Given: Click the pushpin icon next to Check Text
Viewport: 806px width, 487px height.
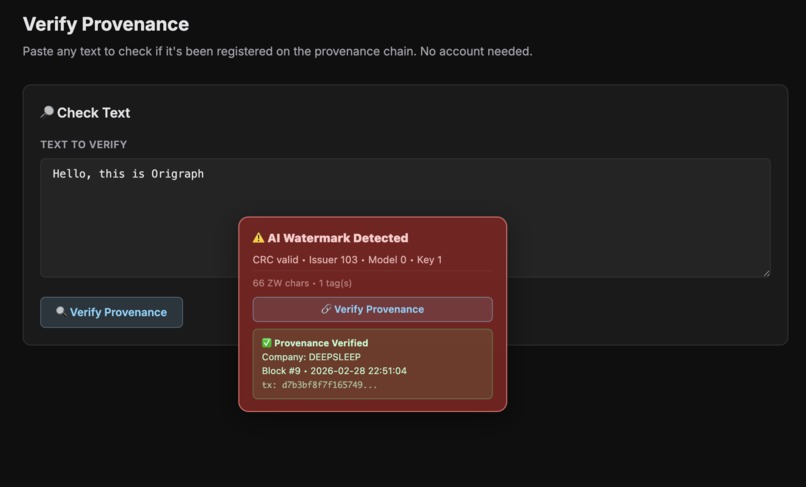Looking at the screenshot, I should (x=47, y=112).
